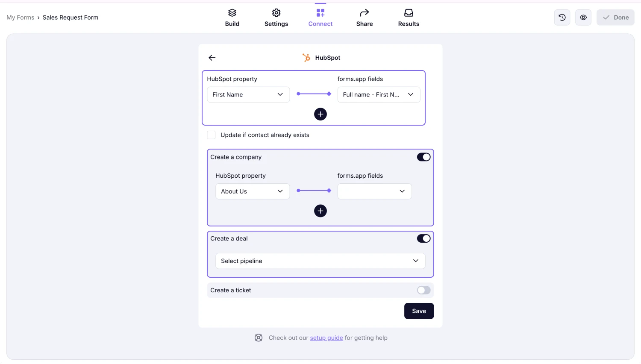Image resolution: width=641 pixels, height=364 pixels.
Task: Click the version history clock icon
Action: pos(562,17)
